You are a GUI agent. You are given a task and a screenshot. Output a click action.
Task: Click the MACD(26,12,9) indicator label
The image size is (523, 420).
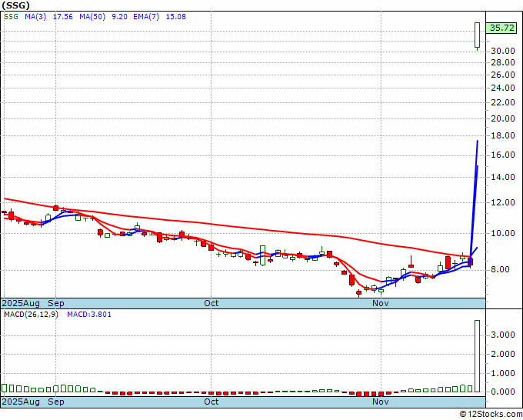(x=31, y=315)
